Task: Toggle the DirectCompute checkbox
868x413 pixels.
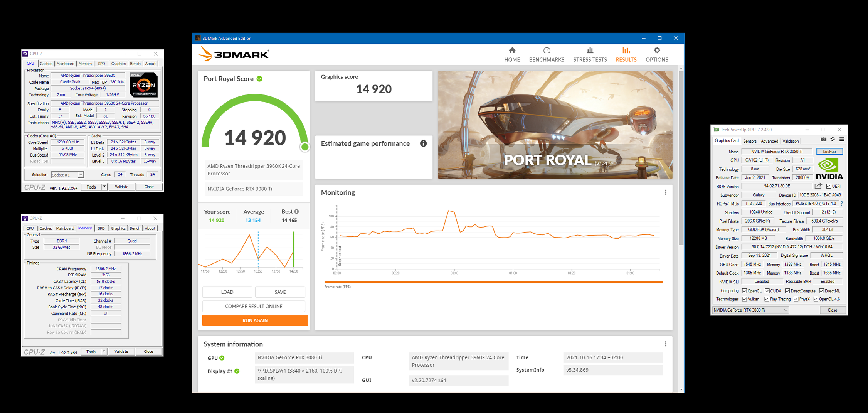Action: [x=787, y=291]
